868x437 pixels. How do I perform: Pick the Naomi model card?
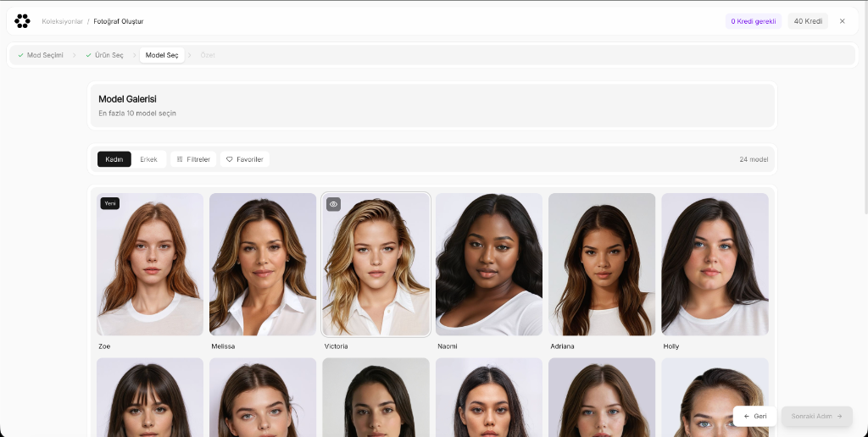[x=489, y=264]
